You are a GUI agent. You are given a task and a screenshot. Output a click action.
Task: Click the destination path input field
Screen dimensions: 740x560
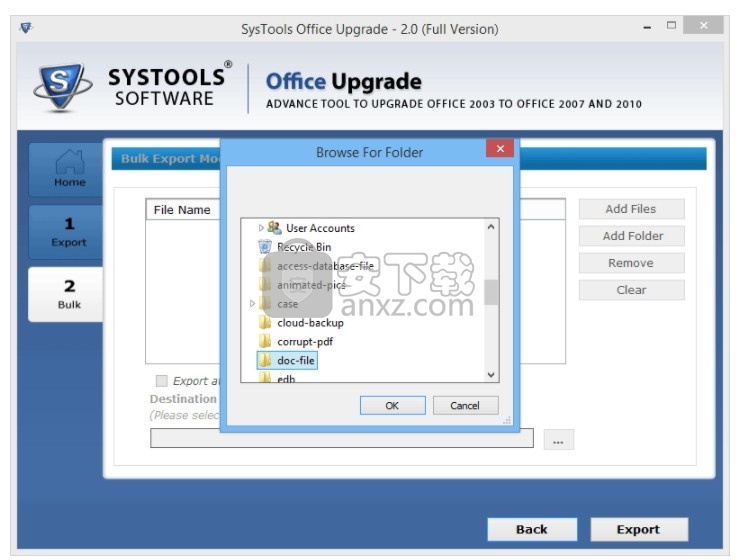pyautogui.click(x=342, y=438)
